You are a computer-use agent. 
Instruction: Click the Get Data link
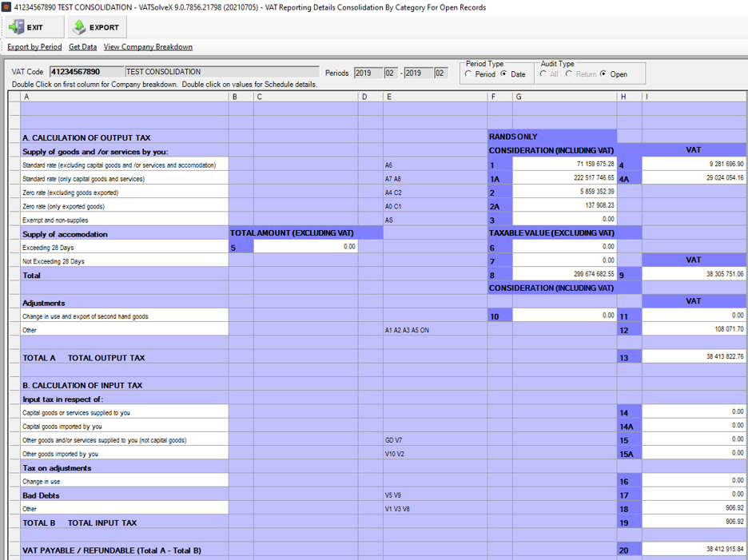click(82, 47)
